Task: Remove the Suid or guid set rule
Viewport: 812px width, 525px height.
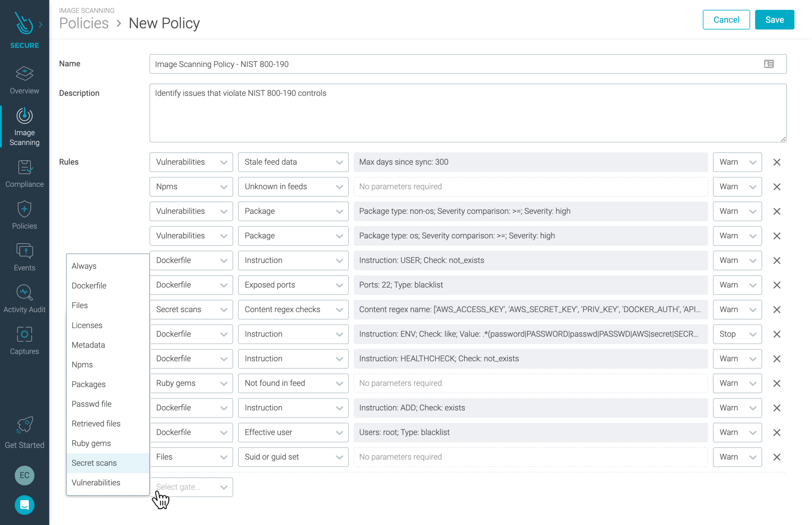Action: (x=777, y=457)
